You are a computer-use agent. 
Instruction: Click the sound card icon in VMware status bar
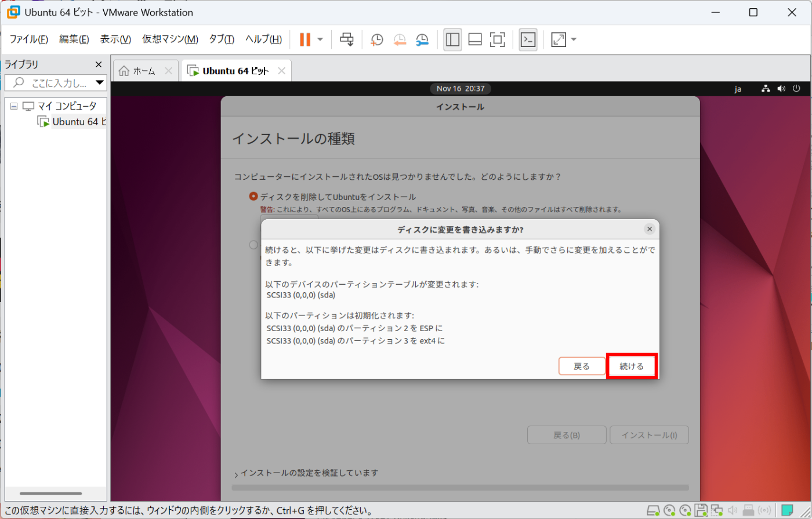733,511
